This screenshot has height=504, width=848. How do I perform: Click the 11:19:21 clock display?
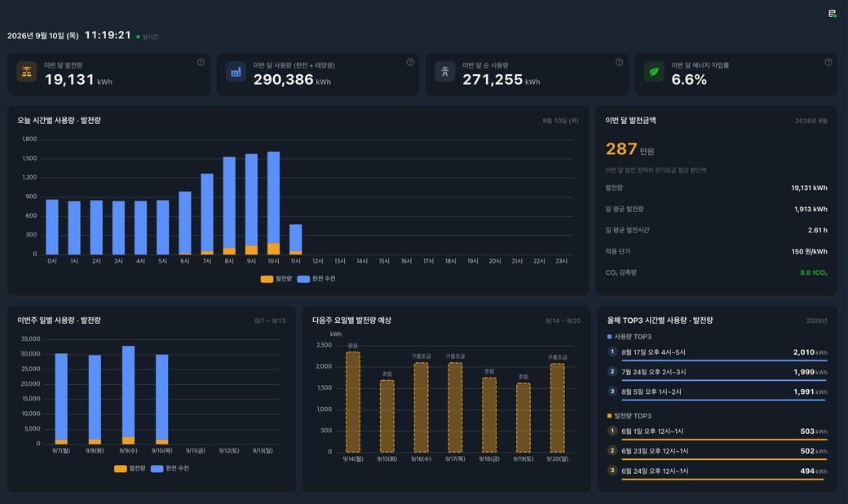pyautogui.click(x=108, y=35)
